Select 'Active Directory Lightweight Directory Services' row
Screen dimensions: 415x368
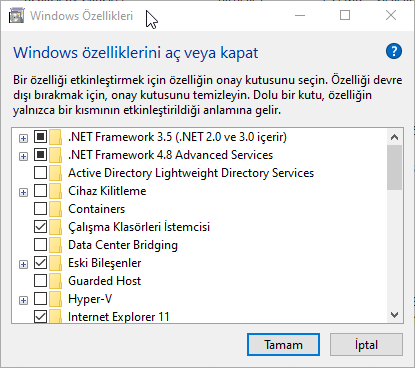click(191, 173)
